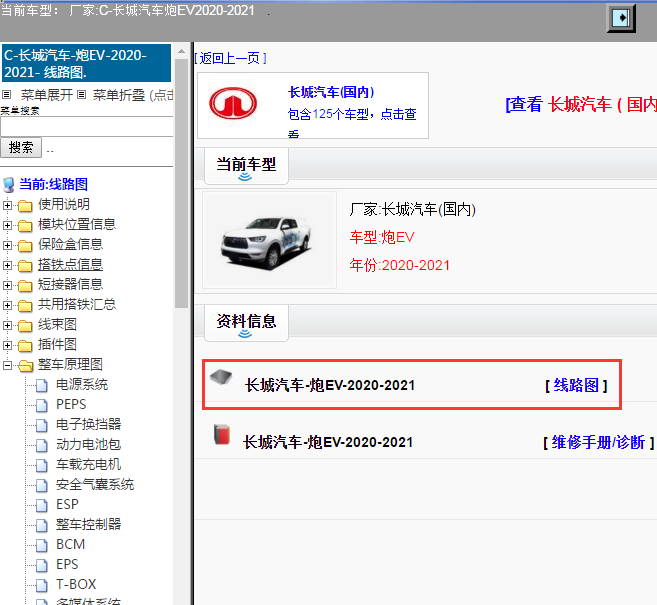Expand the 使用说明 tree node
Image resolution: width=657 pixels, height=605 pixels.
tap(8, 205)
